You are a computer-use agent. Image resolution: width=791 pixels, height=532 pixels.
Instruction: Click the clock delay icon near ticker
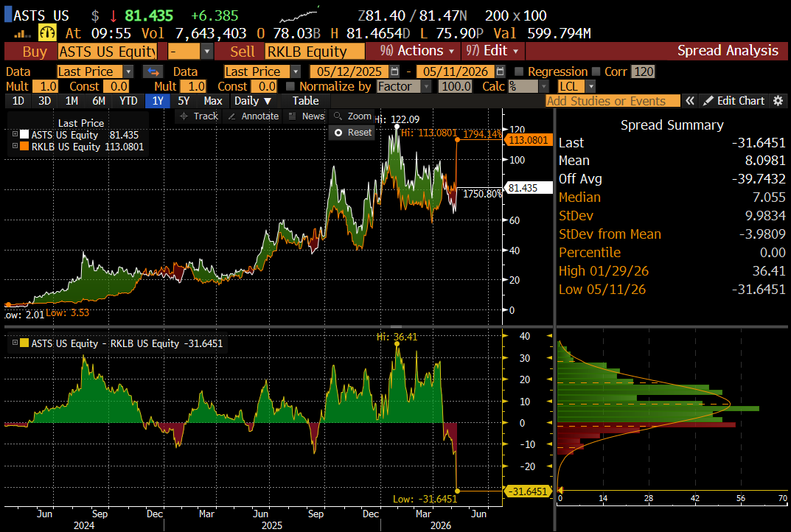pos(47,33)
